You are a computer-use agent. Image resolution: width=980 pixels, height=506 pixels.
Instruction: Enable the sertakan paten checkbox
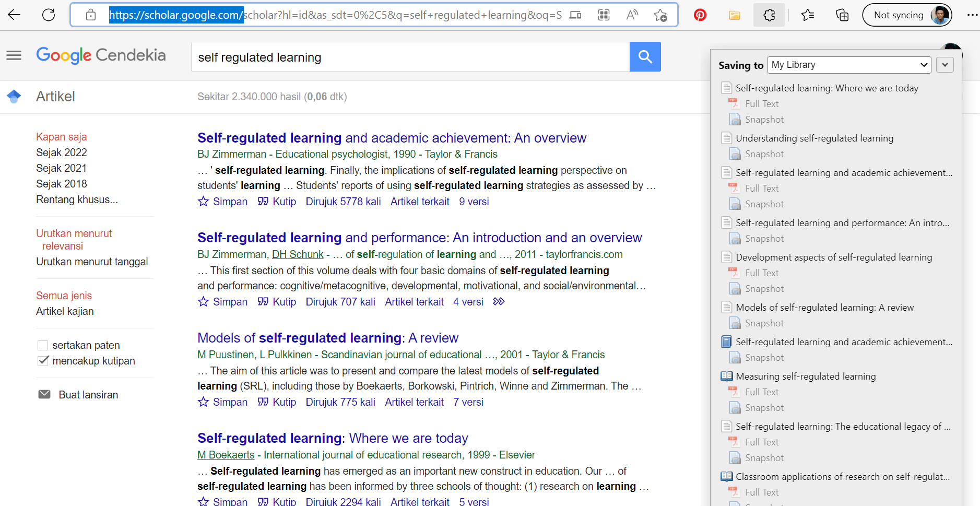[x=43, y=345]
